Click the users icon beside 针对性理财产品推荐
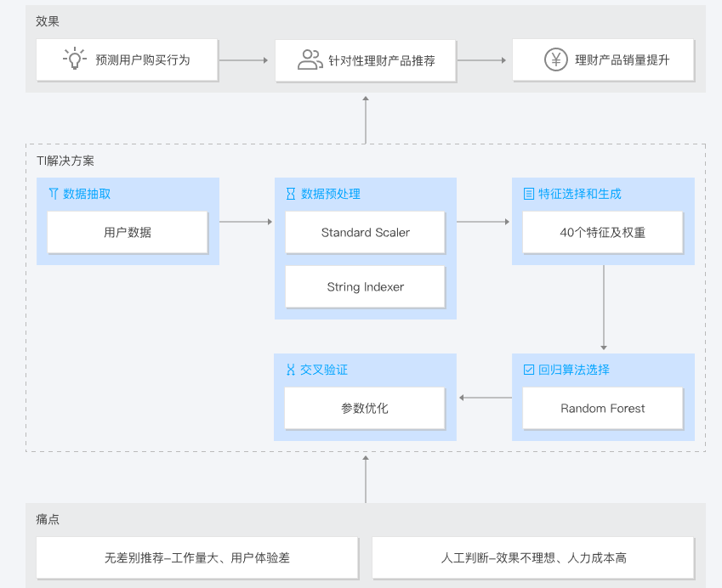722x588 pixels. [310, 59]
